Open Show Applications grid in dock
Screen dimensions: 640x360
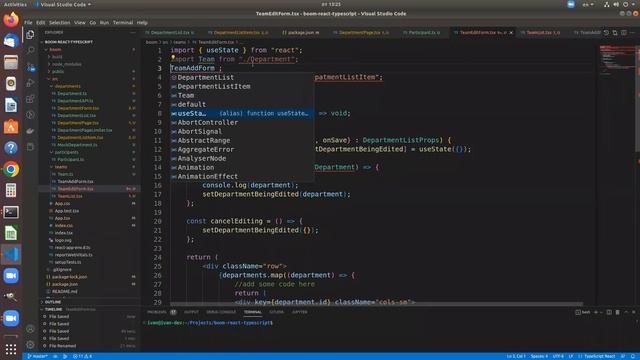(11, 349)
